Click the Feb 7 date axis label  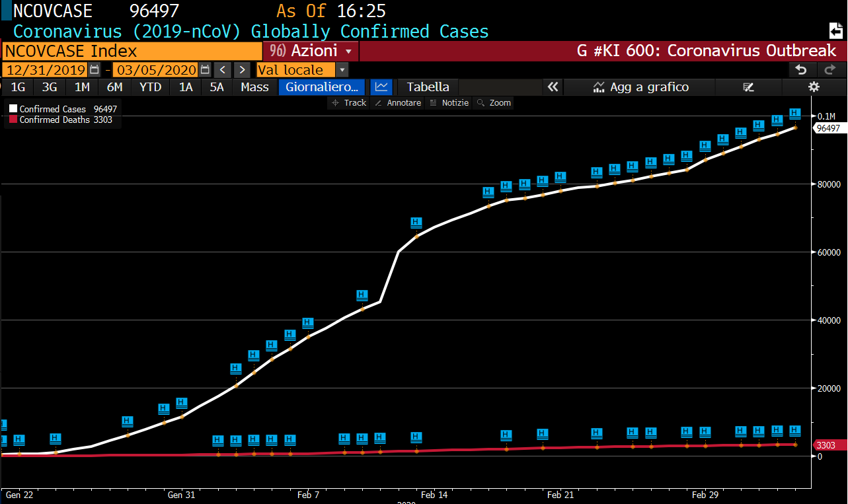point(309,495)
